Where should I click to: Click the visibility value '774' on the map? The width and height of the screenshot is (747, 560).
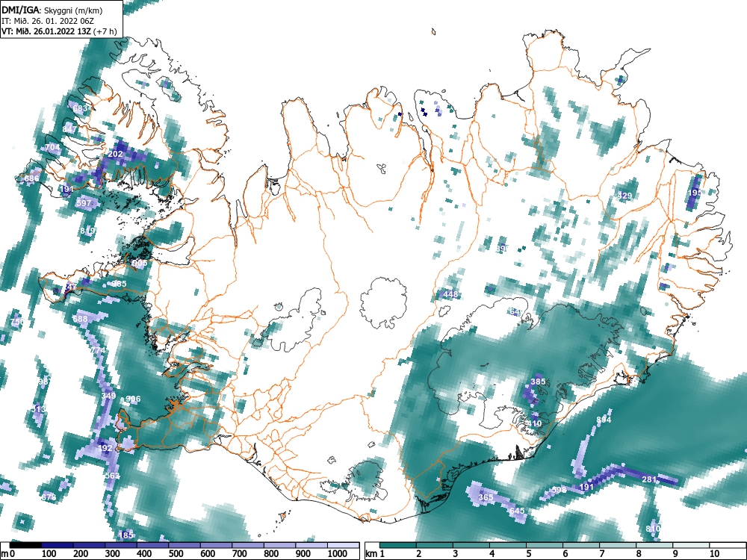tap(98, 350)
